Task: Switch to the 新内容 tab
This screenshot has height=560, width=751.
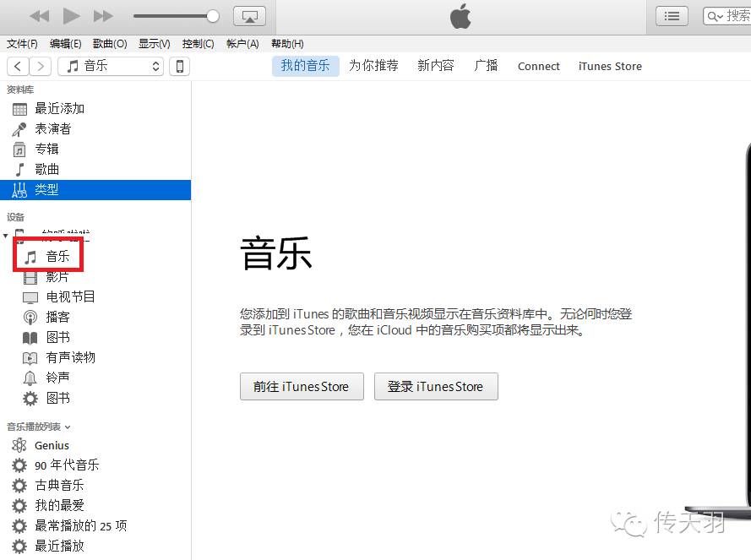Action: [x=435, y=66]
